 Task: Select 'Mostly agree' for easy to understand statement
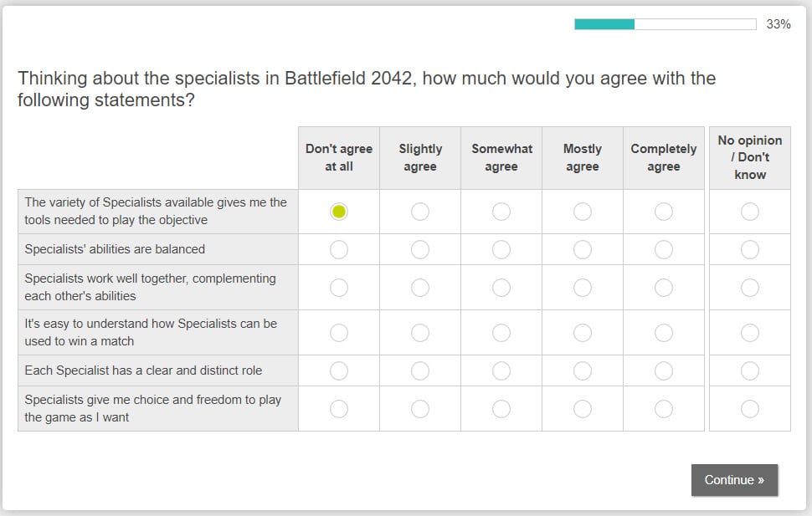click(583, 332)
